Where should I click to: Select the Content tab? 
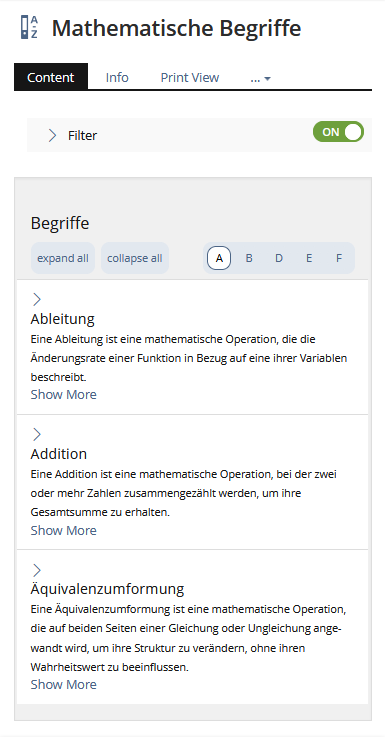(51, 77)
